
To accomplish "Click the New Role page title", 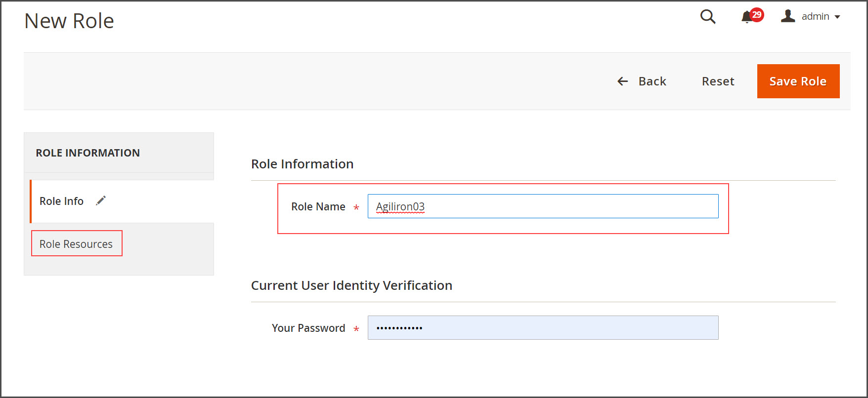I will [69, 21].
